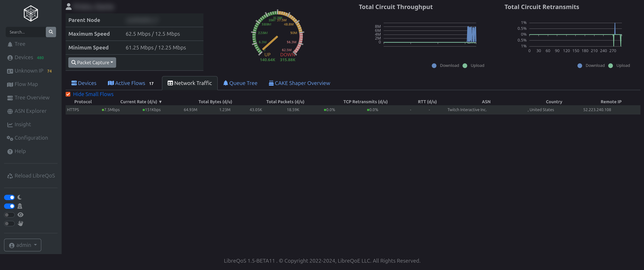Open the Tree Overview page
644x270 pixels.
point(32,97)
